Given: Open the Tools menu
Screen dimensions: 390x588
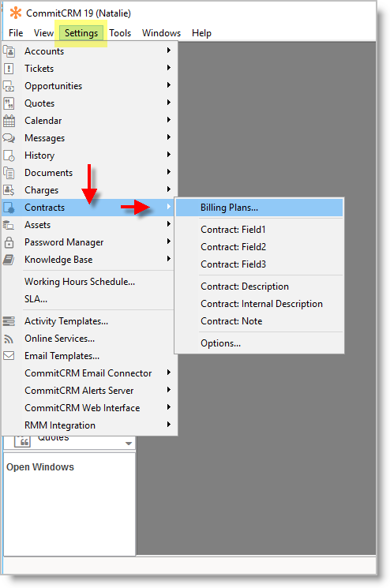Looking at the screenshot, I should tap(120, 33).
